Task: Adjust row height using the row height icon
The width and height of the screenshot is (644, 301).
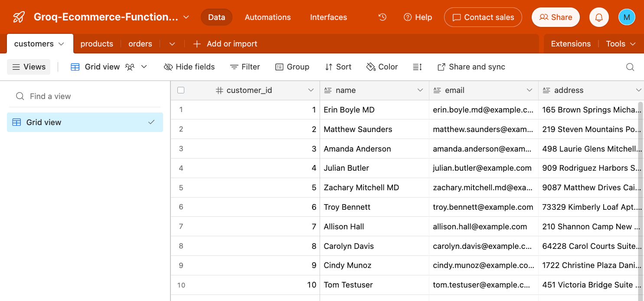Action: (x=417, y=67)
